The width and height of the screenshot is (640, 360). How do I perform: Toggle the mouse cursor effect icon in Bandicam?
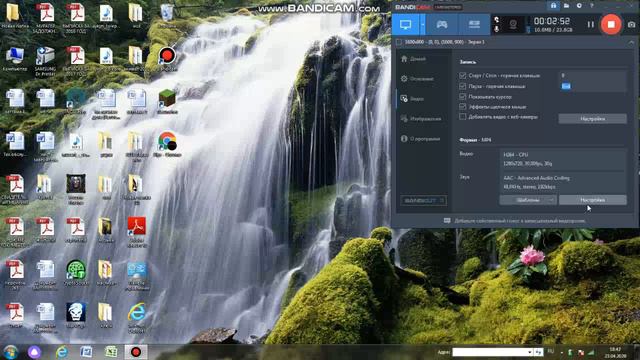496,20
